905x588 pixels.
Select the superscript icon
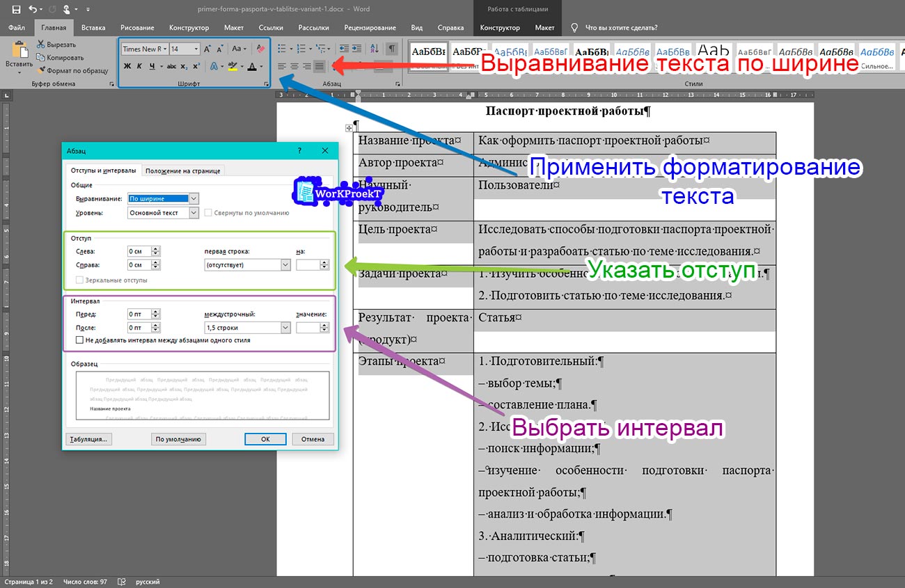(196, 66)
